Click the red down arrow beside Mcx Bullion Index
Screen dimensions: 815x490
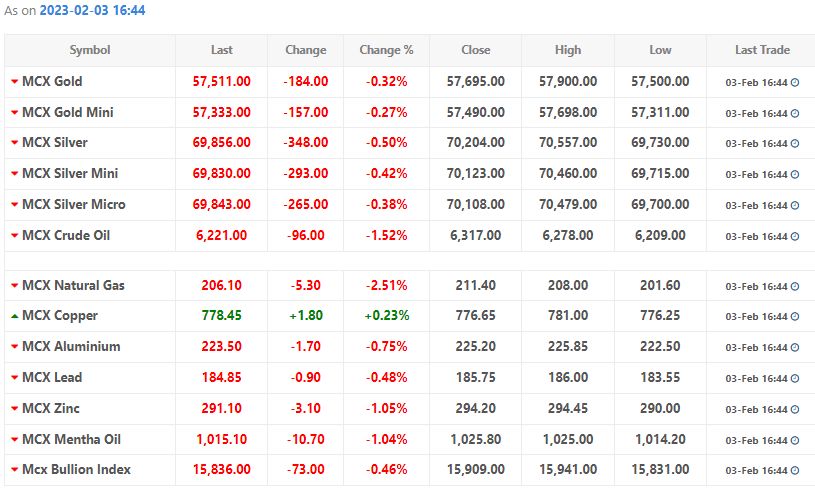pyautogui.click(x=15, y=470)
